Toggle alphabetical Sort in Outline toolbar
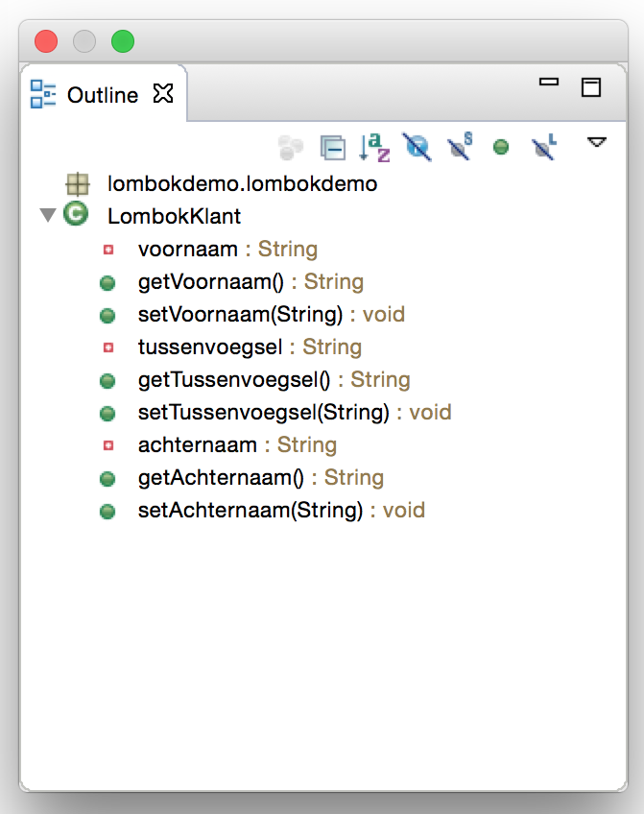 pos(374,147)
